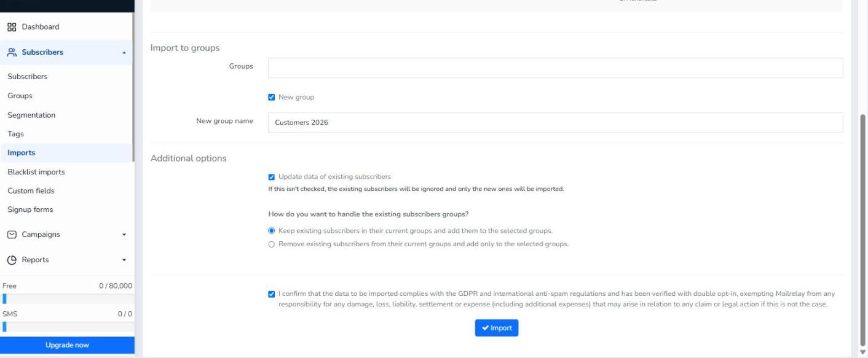Open the Tags page

tap(16, 134)
